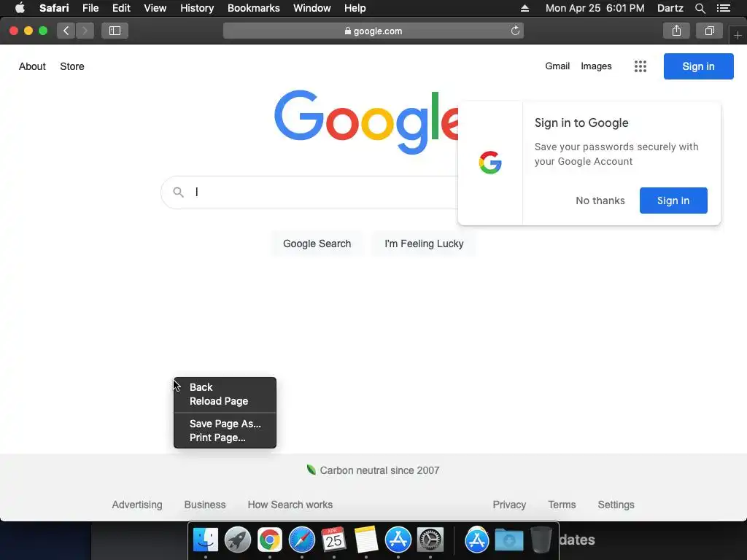This screenshot has height=560, width=747.
Task: Open the Settings footer link
Action: [616, 505]
